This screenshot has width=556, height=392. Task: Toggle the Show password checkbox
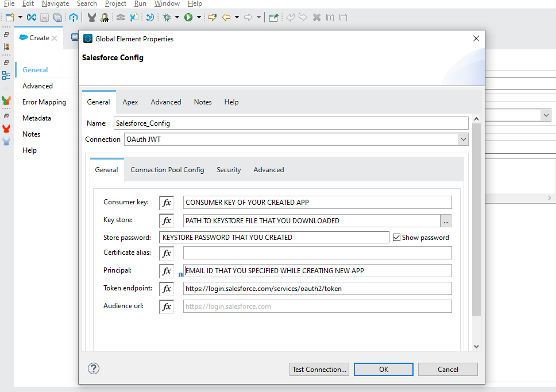point(396,238)
